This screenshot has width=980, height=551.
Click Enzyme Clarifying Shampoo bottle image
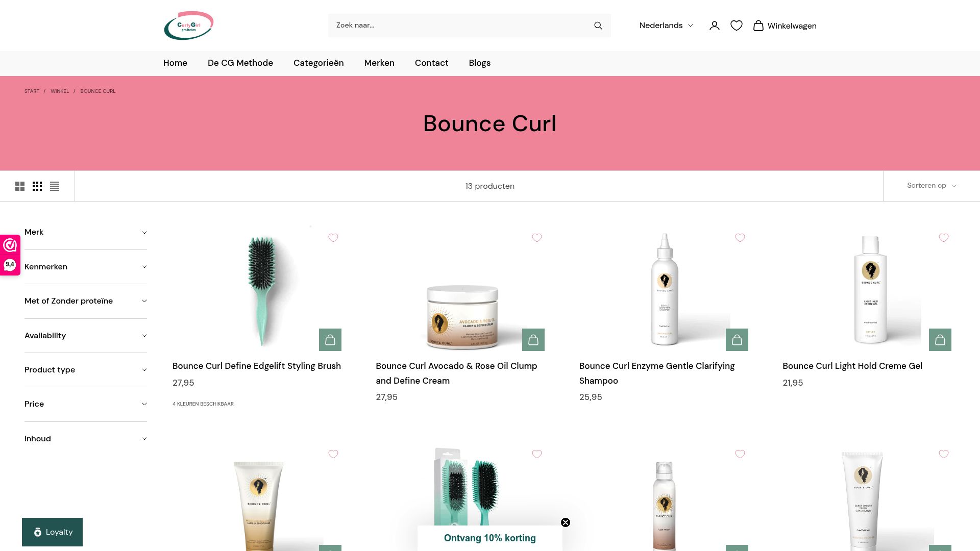(x=664, y=289)
